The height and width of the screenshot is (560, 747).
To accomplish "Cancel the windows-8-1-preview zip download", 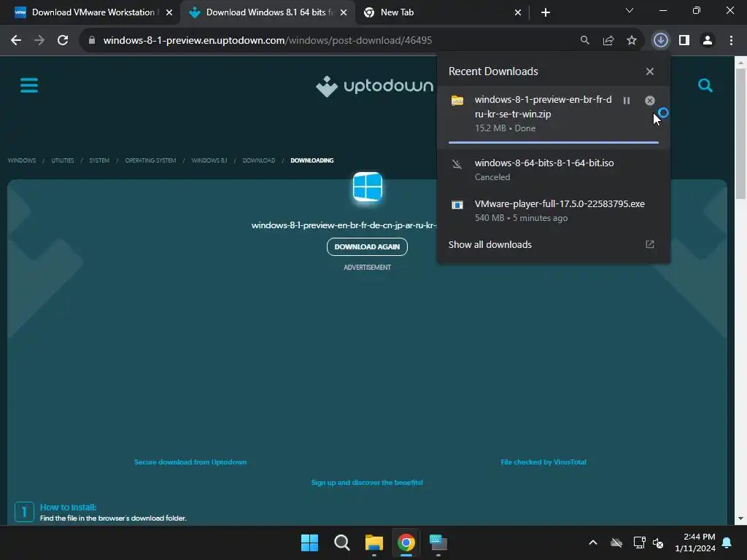I will click(649, 101).
